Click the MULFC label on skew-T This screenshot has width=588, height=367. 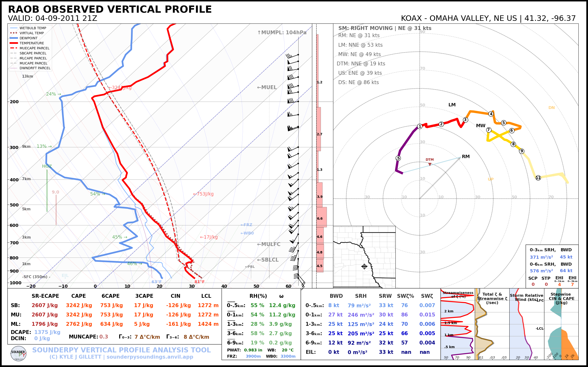pos(269,244)
